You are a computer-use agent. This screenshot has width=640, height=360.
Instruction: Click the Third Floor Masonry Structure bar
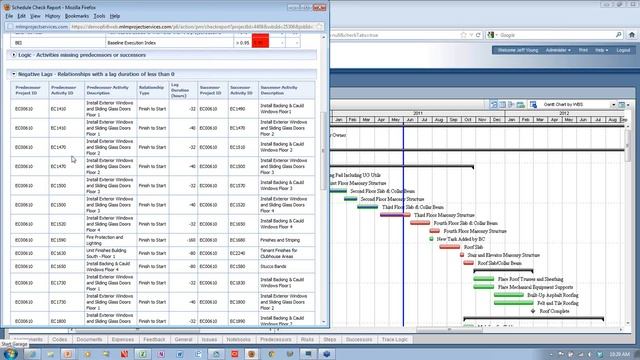395,215
